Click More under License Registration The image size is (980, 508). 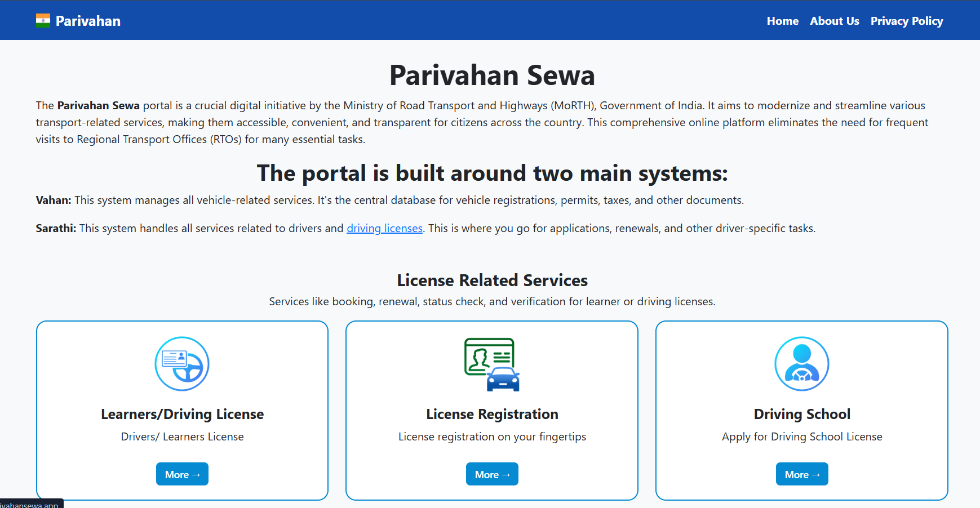pyautogui.click(x=492, y=474)
